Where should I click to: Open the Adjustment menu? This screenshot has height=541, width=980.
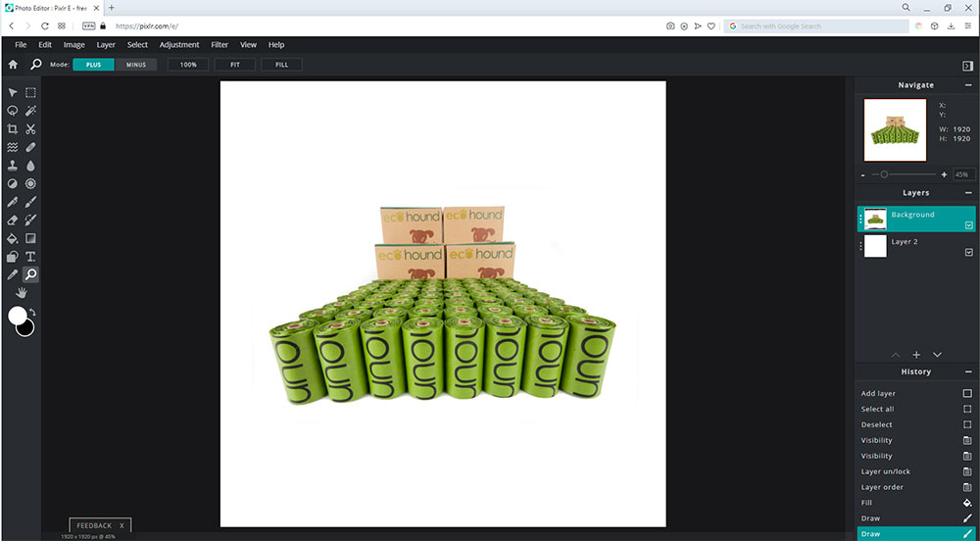179,45
